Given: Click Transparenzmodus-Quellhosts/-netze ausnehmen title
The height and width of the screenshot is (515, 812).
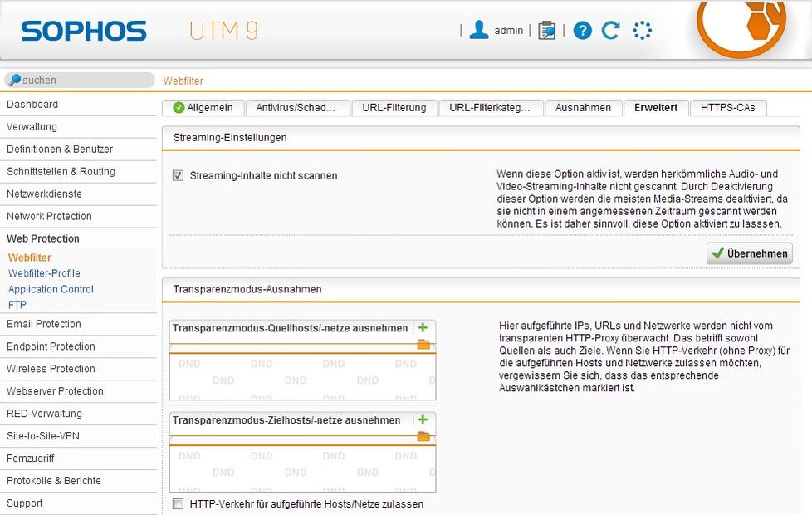Looking at the screenshot, I should tap(290, 328).
